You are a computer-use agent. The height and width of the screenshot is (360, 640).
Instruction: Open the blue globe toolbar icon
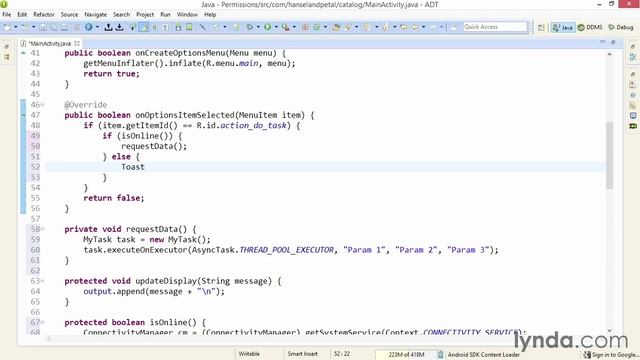(x=88, y=27)
